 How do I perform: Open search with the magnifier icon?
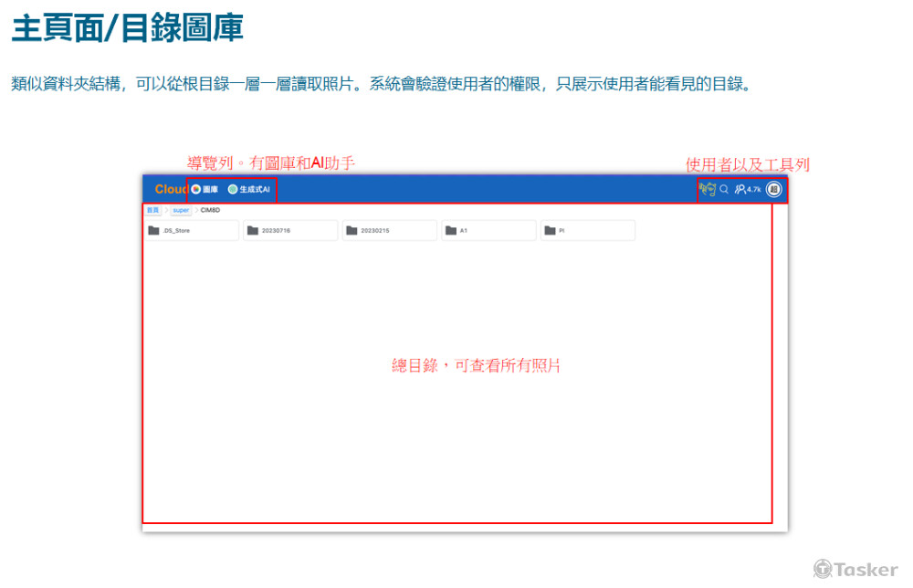click(x=724, y=189)
